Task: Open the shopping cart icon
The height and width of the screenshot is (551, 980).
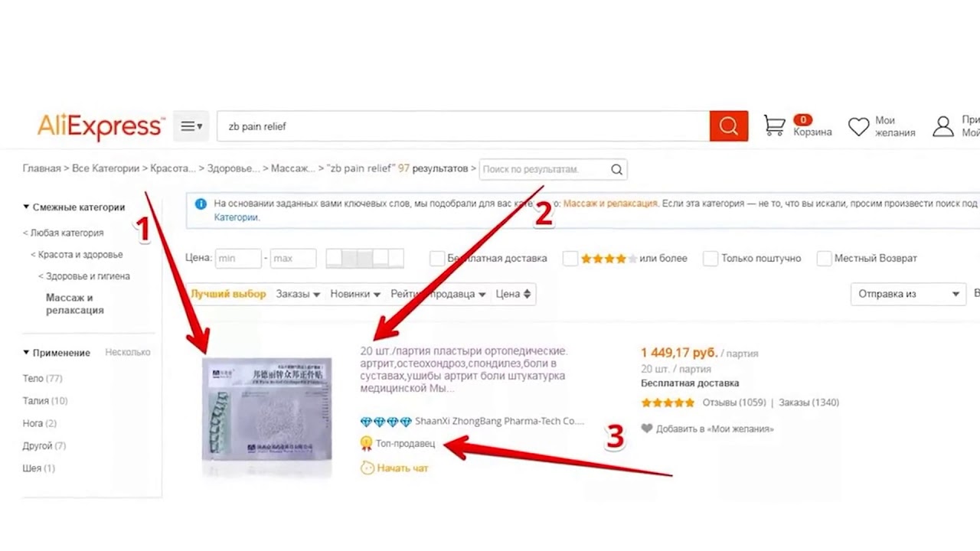Action: click(x=774, y=126)
